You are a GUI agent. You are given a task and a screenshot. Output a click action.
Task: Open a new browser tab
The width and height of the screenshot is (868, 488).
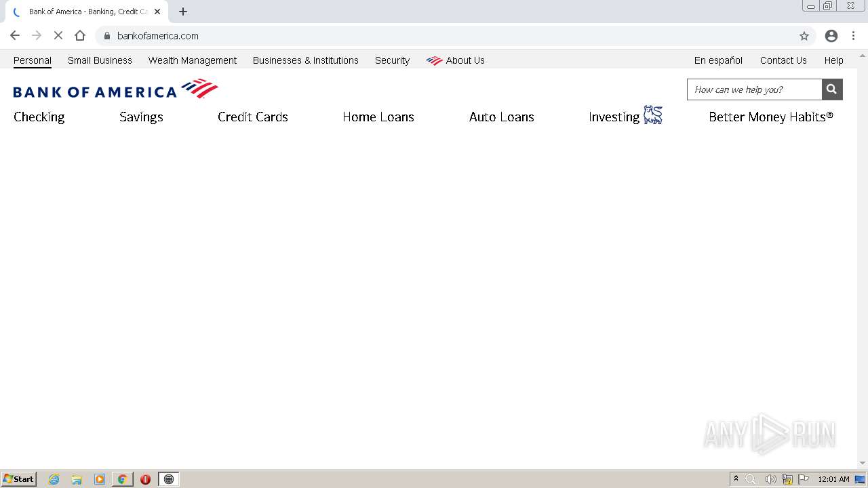(x=183, y=12)
